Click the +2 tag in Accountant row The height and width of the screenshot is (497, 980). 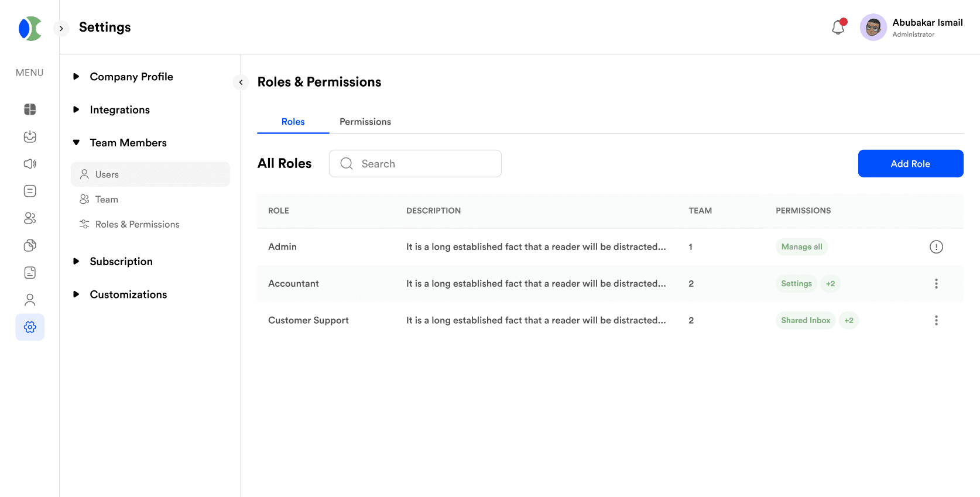(x=830, y=284)
